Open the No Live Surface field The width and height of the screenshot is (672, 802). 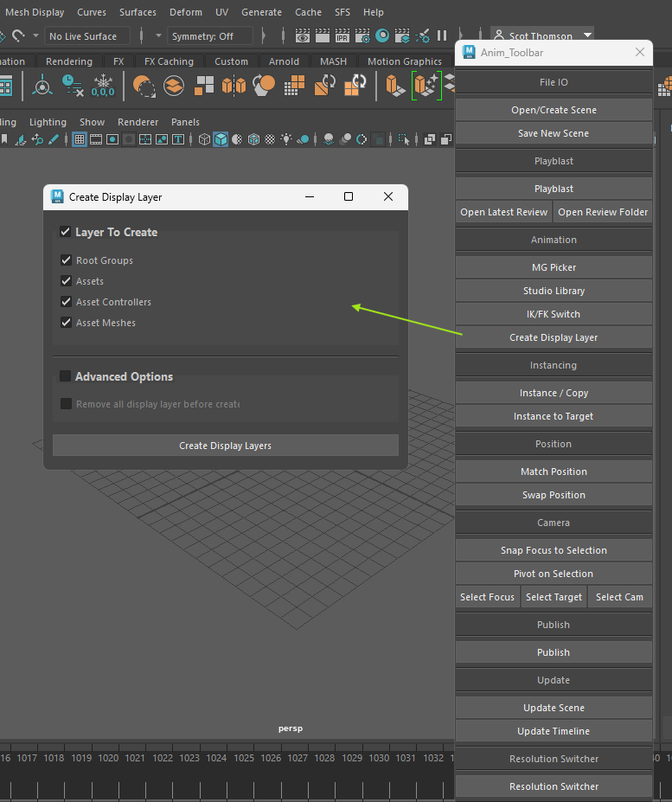pos(87,36)
